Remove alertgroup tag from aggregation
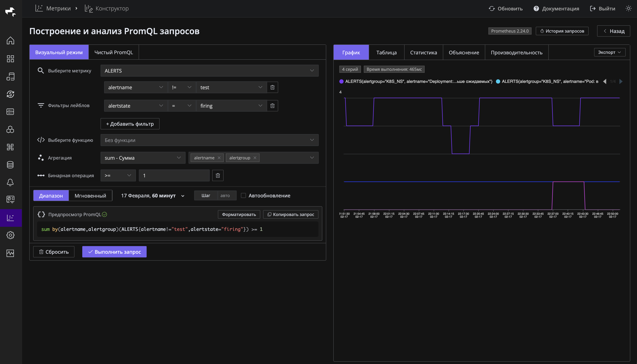This screenshot has width=637, height=364. click(x=255, y=158)
